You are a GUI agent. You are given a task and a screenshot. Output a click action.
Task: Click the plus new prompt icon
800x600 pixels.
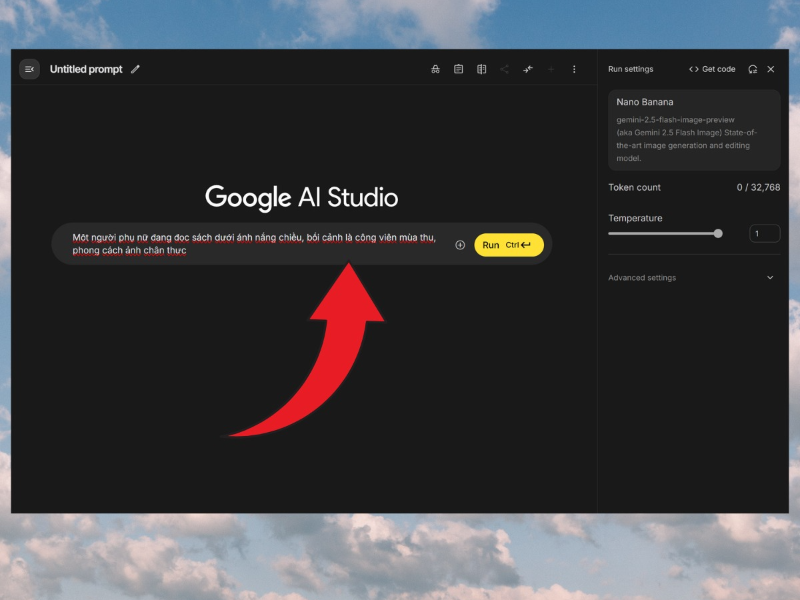(x=551, y=69)
